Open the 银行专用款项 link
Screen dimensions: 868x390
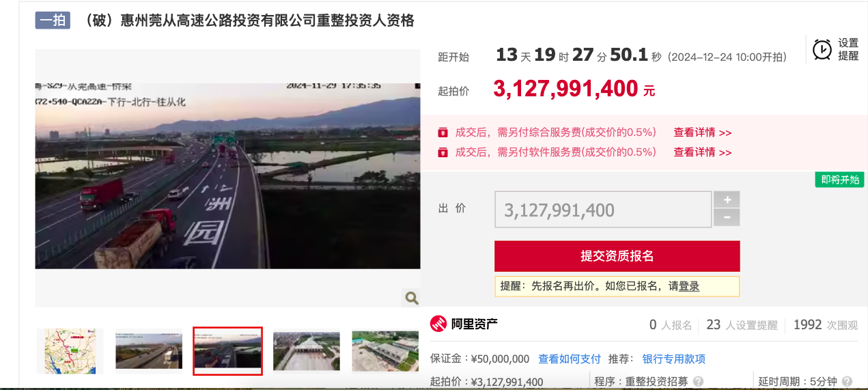[674, 359]
